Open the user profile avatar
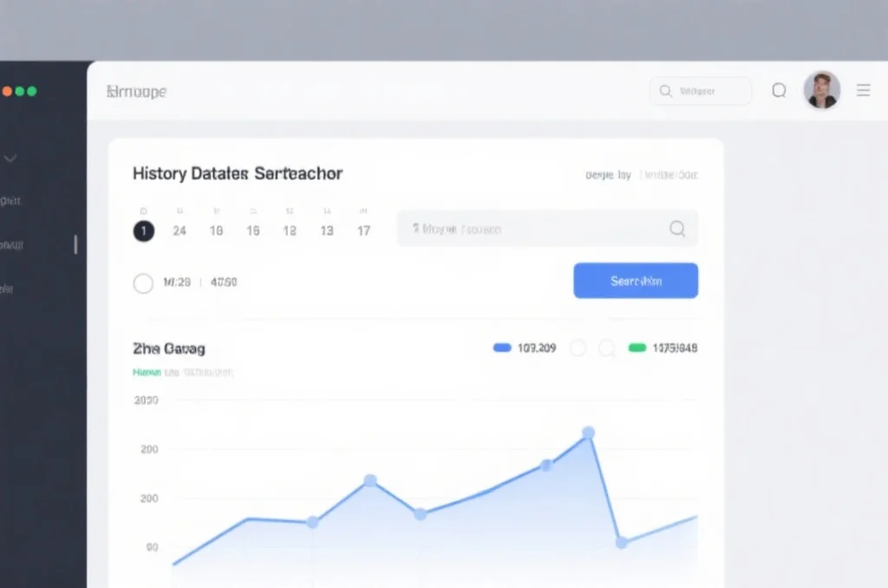888x588 pixels. point(821,90)
